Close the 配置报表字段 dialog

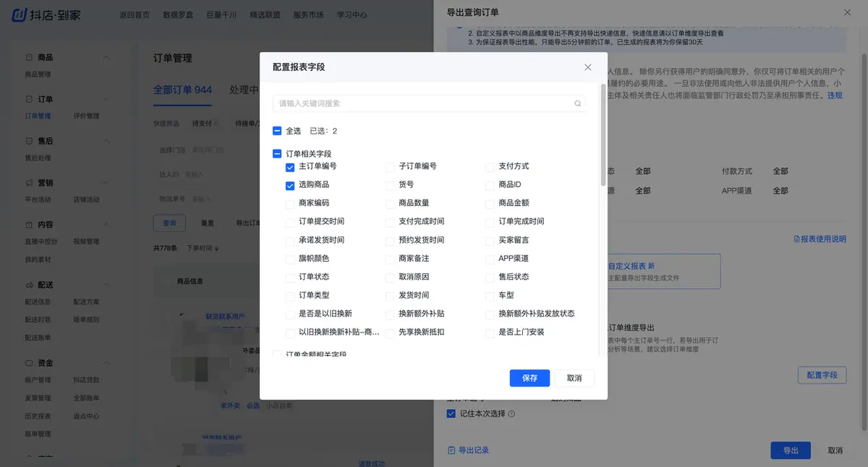(587, 67)
